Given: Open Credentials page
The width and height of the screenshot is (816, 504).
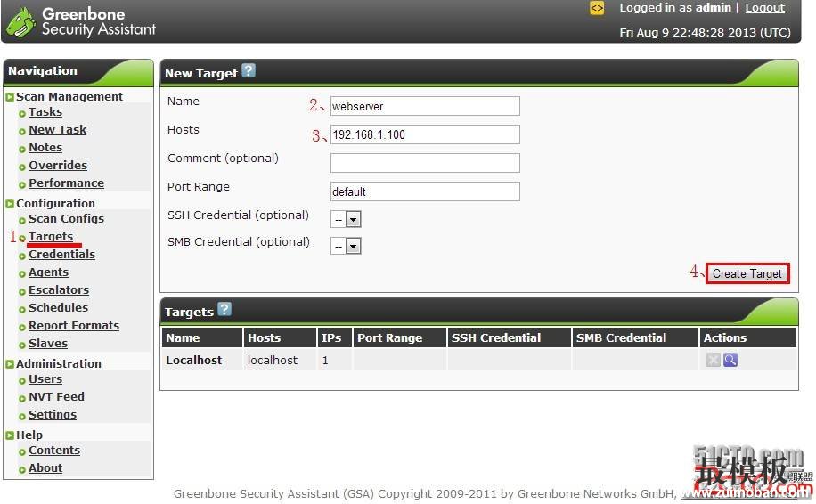Looking at the screenshot, I should (x=62, y=255).
